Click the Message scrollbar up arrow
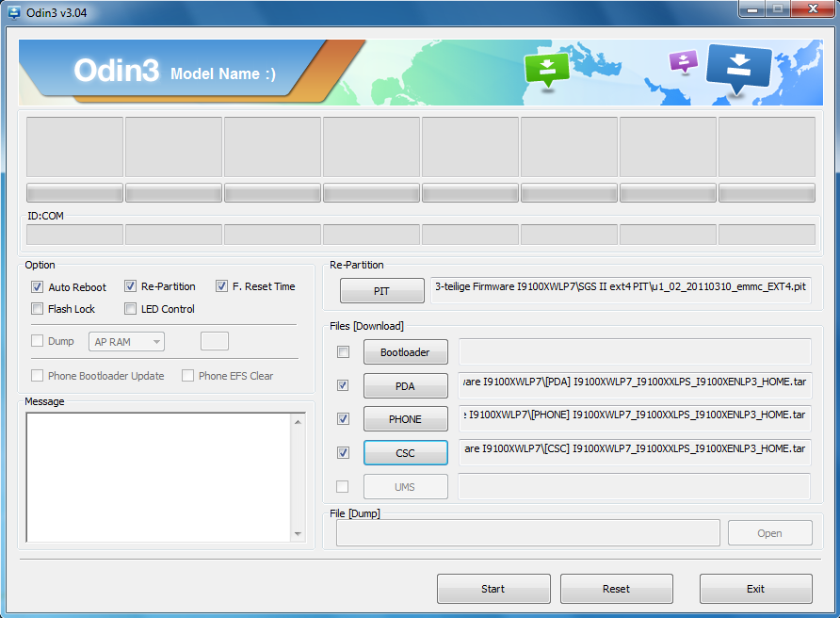840x618 pixels. click(298, 422)
